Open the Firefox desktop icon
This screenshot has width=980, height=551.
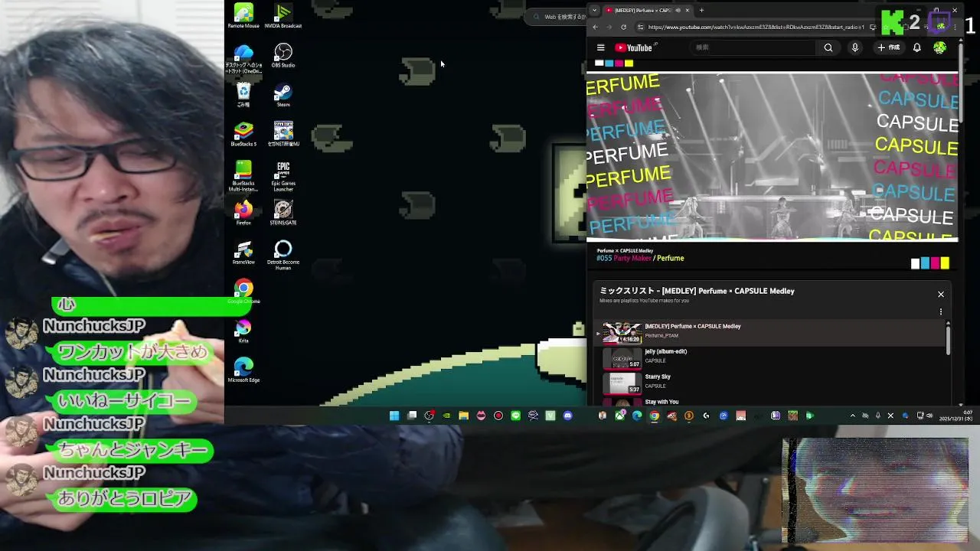pos(243,213)
